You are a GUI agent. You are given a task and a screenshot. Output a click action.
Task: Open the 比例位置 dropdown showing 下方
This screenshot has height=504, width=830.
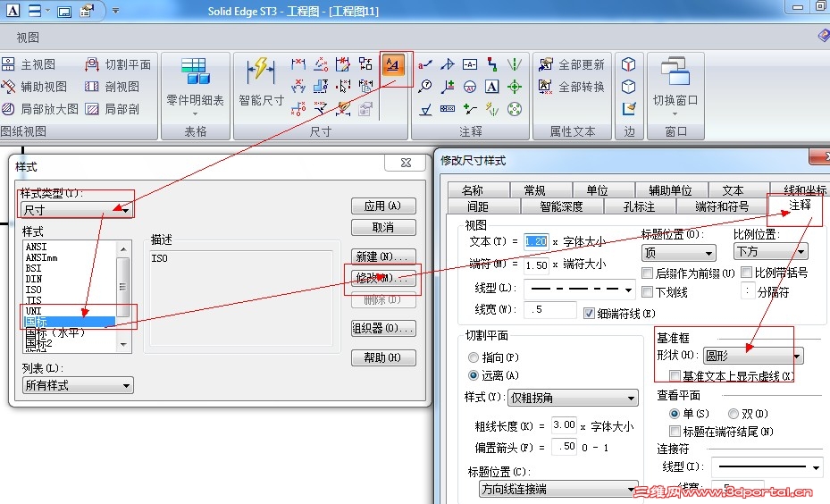coord(771,251)
